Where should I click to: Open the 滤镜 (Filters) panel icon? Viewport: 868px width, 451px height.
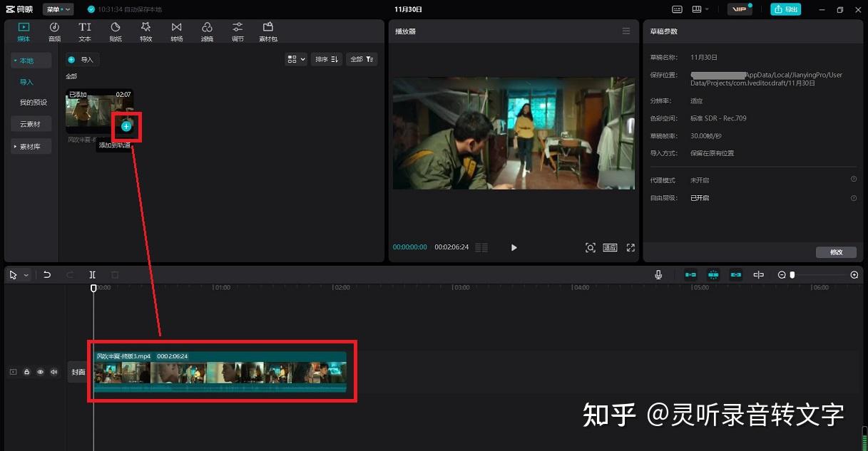point(208,32)
